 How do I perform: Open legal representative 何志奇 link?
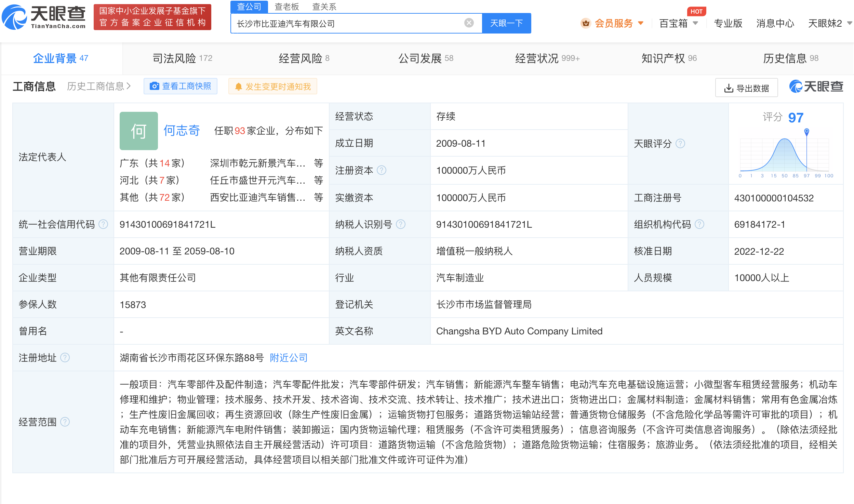click(182, 131)
